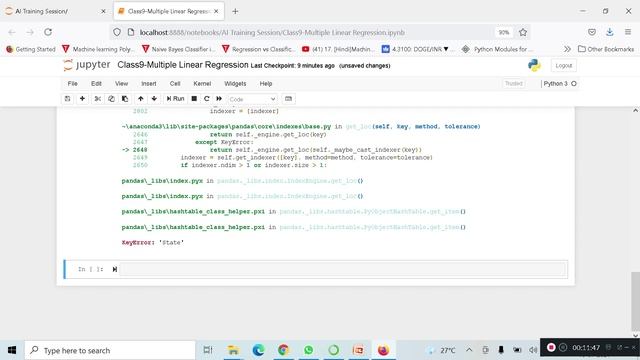This screenshot has height=360, width=640.
Task: Copy selected cells icon
Action: point(111,99)
